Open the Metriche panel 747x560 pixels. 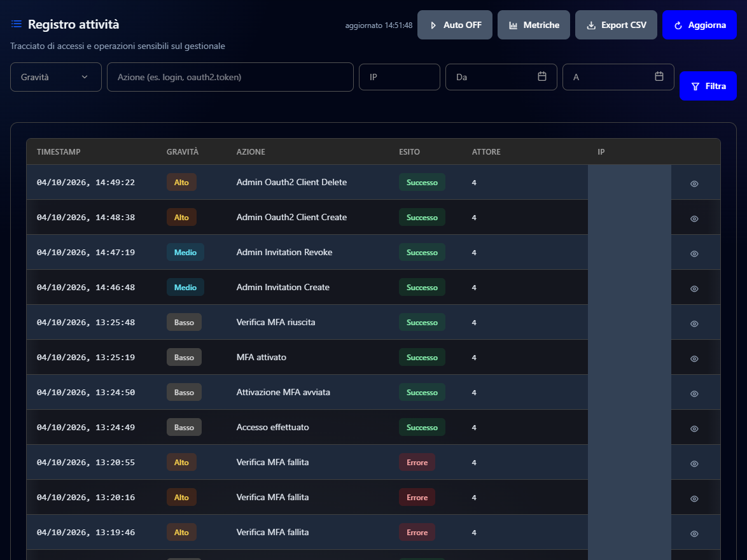(534, 25)
